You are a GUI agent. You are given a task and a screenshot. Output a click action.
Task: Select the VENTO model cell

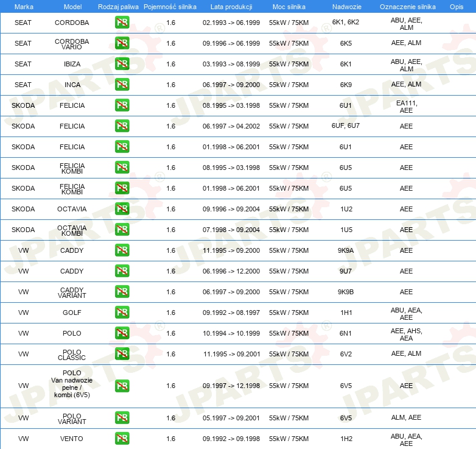tap(72, 439)
